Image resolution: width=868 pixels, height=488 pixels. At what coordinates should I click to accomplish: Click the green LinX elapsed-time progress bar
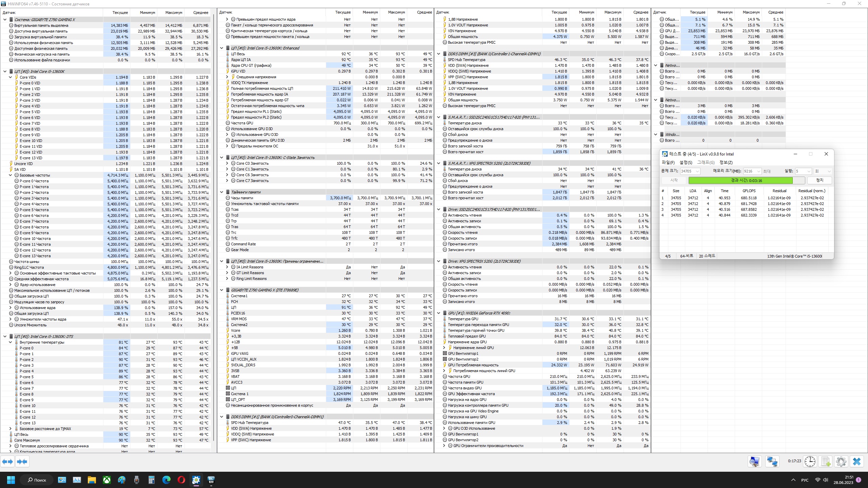tap(741, 181)
